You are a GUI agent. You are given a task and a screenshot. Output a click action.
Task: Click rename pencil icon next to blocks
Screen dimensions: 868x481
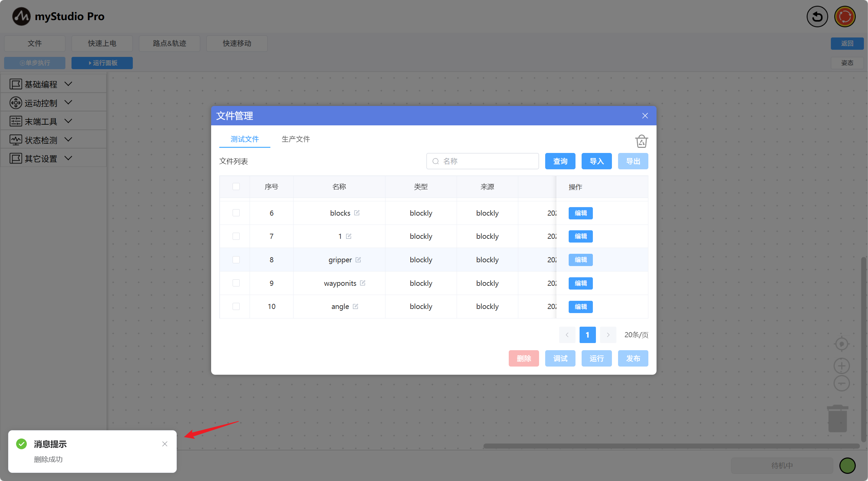click(357, 213)
